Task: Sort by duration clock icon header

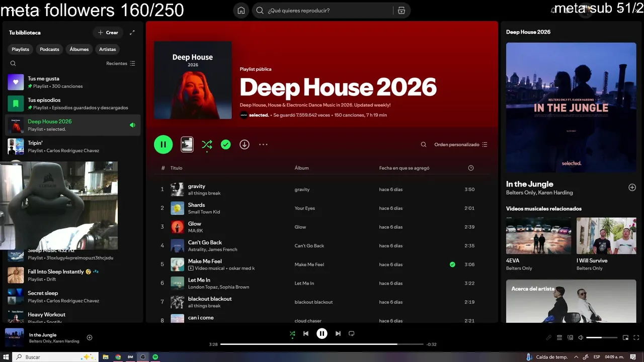Action: point(471,168)
